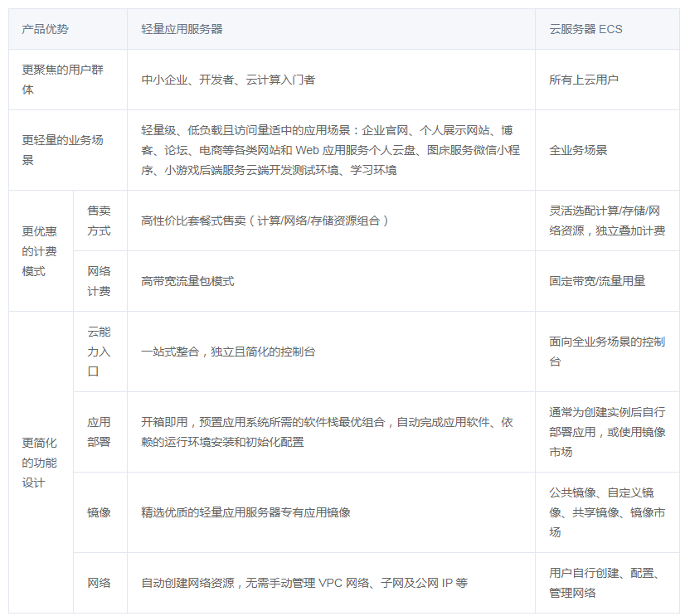Click the "精选优质的轻量应用服务器专有应用镜像" cell
685x616 pixels.
point(331,512)
